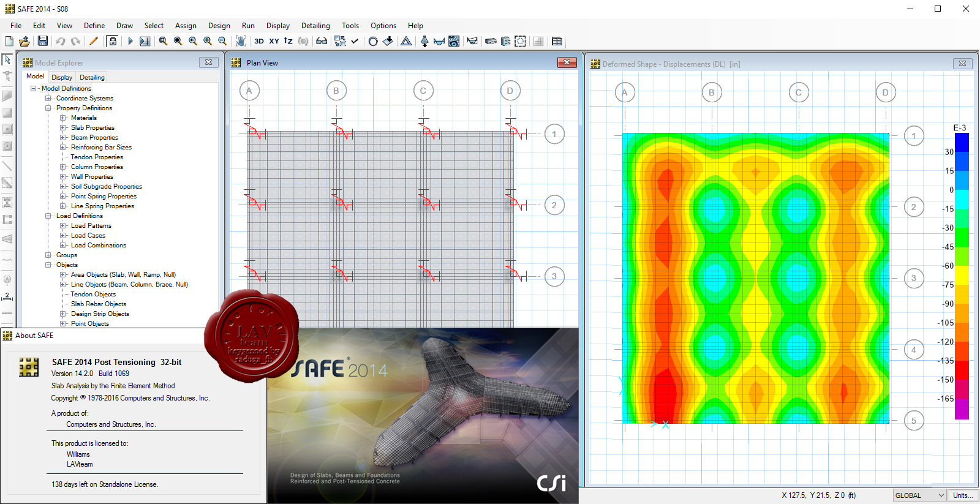The image size is (980, 504).
Task: Collapse the Model Definitions tree node
Action: tap(34, 88)
